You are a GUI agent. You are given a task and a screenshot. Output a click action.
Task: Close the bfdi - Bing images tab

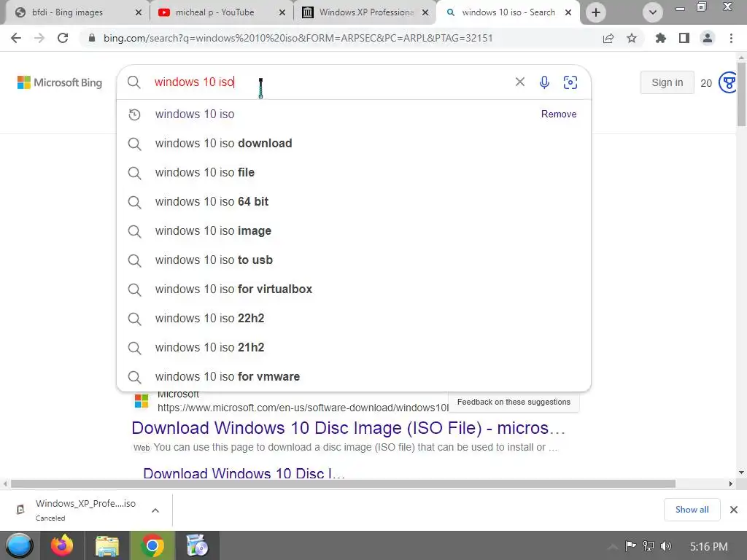[x=139, y=13]
